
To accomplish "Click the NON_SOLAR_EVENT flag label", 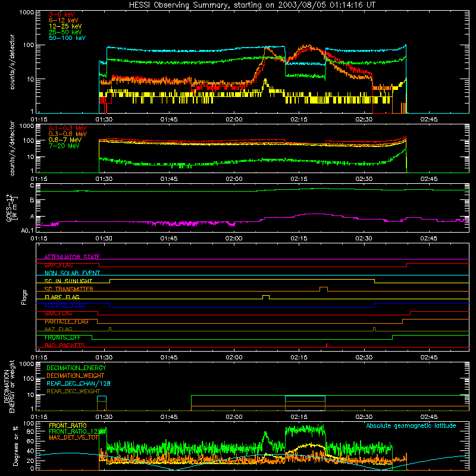I will coord(72,273).
